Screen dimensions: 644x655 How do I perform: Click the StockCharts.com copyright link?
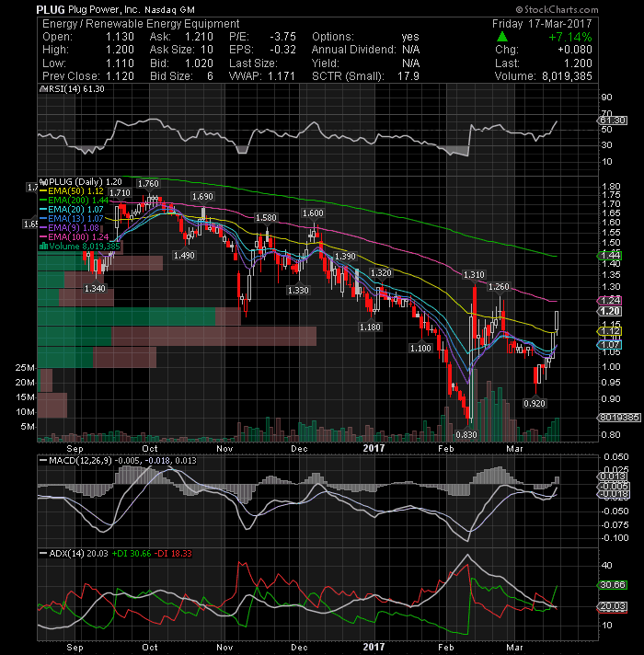click(558, 9)
